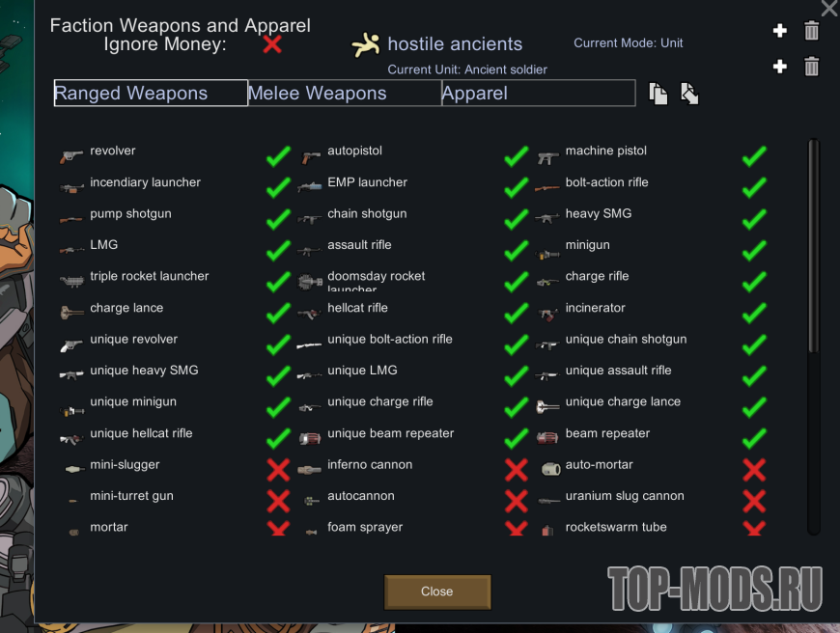Image resolution: width=840 pixels, height=633 pixels.
Task: Change the Current Mode: Unit setting
Action: click(x=628, y=43)
